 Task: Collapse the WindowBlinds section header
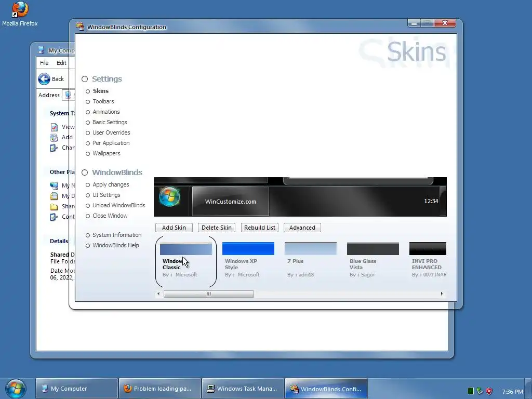click(112, 172)
